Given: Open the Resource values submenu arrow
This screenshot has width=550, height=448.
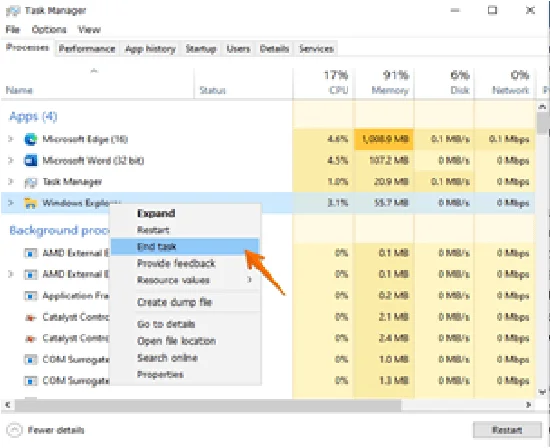Looking at the screenshot, I should (x=249, y=280).
